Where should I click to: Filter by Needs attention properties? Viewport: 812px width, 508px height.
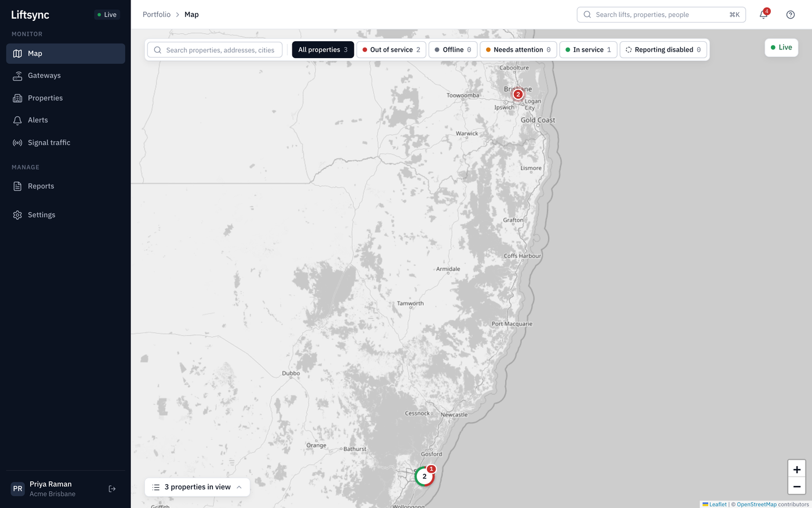(x=519, y=50)
